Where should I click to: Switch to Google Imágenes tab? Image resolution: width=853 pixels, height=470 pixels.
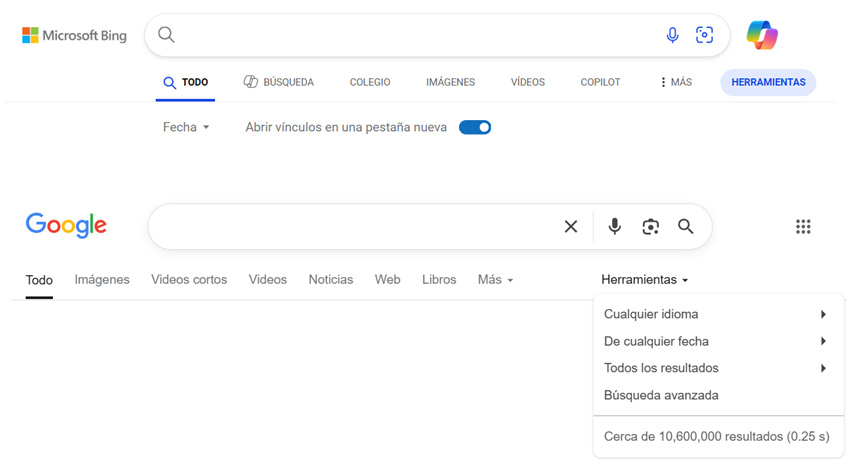point(102,280)
